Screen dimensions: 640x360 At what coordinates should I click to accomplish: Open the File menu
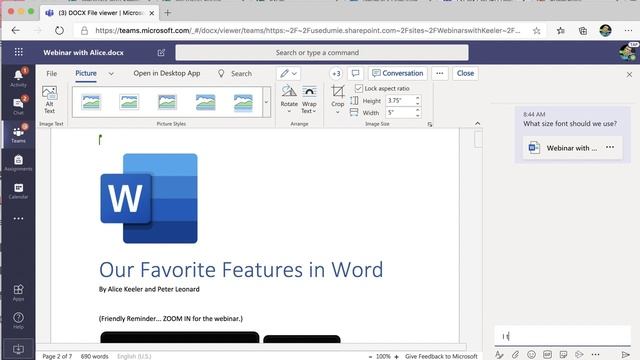51,73
